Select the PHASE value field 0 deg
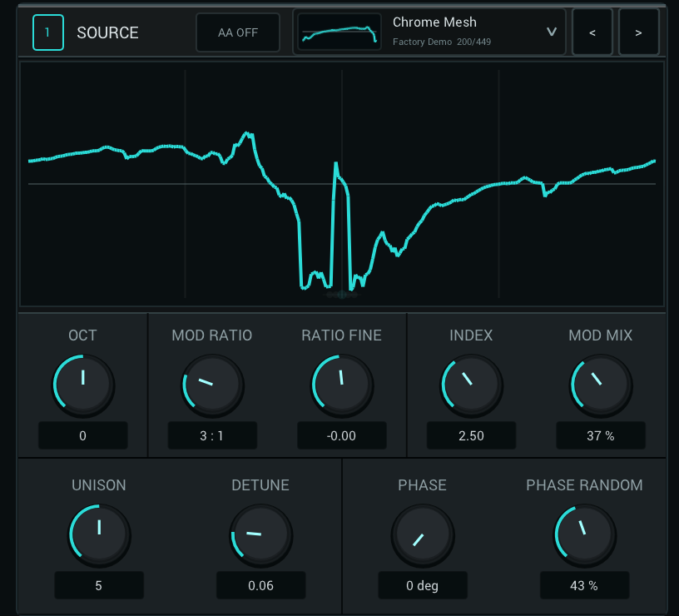The image size is (679, 616). [x=423, y=585]
